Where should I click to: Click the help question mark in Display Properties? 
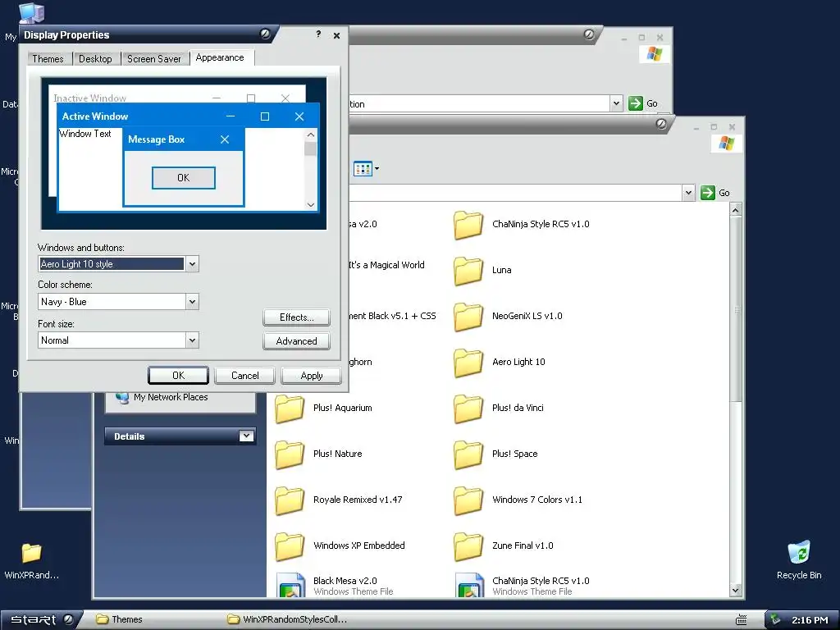318,34
